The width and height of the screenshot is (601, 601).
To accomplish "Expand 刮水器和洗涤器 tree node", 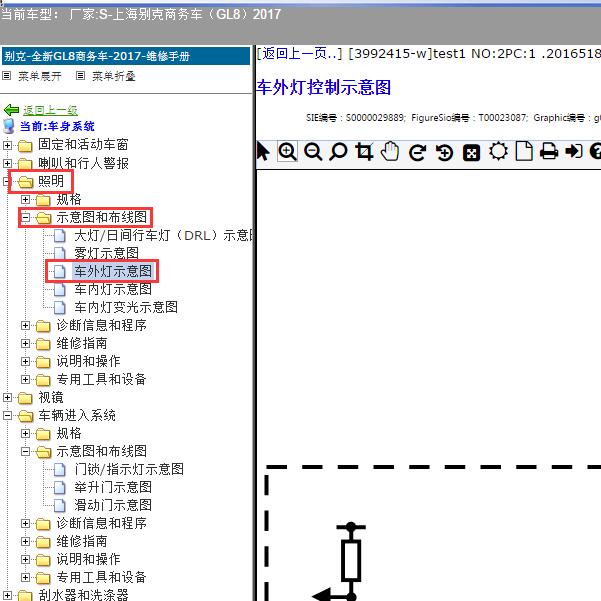I will pyautogui.click(x=7, y=595).
